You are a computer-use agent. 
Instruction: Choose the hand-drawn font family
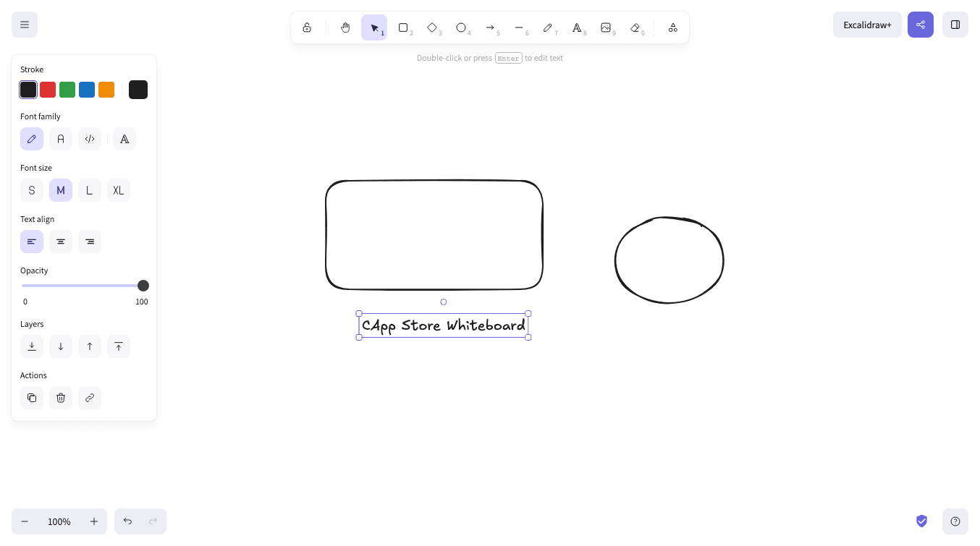coord(32,139)
